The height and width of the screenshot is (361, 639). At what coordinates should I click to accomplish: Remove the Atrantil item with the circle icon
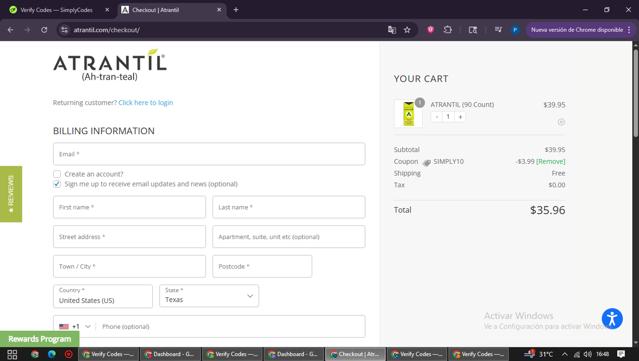[x=561, y=122]
